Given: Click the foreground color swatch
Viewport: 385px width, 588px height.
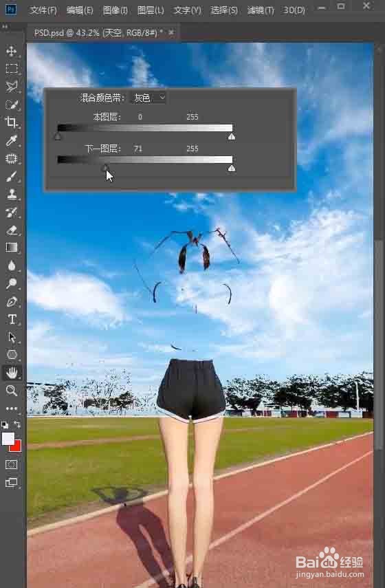Looking at the screenshot, I should coord(8,439).
